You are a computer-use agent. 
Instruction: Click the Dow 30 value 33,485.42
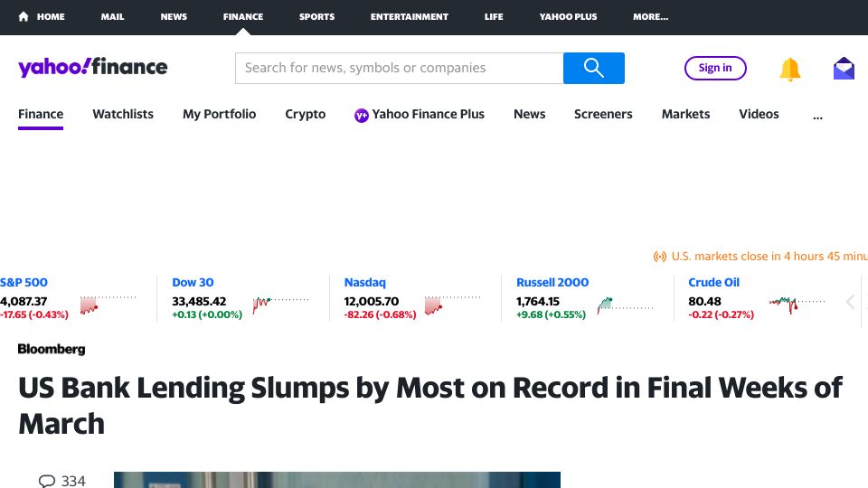[199, 302]
